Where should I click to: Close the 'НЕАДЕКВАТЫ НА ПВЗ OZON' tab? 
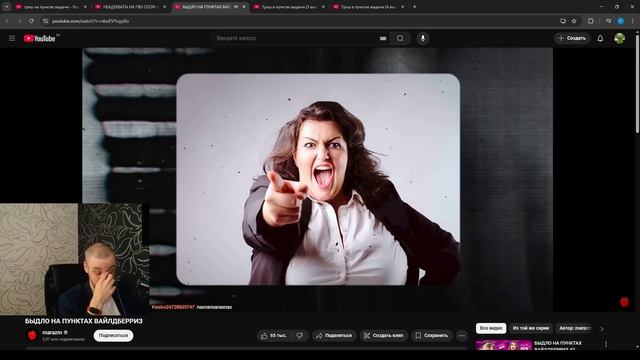165,7
